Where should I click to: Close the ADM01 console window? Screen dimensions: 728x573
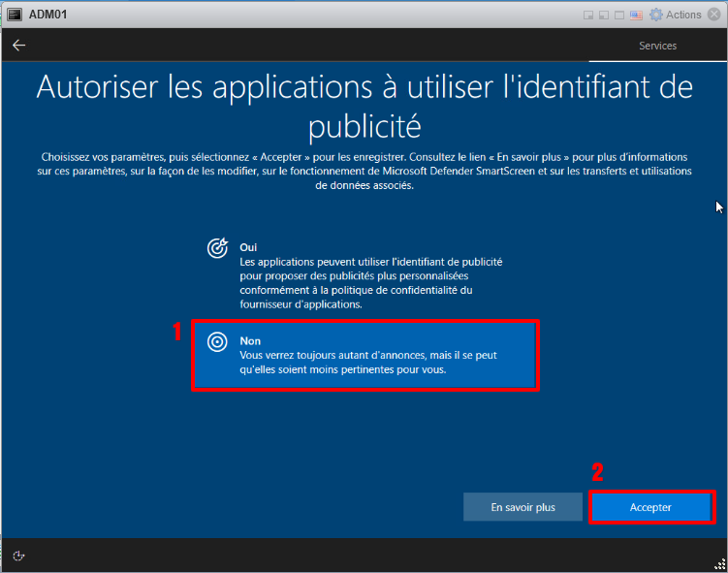click(x=715, y=15)
